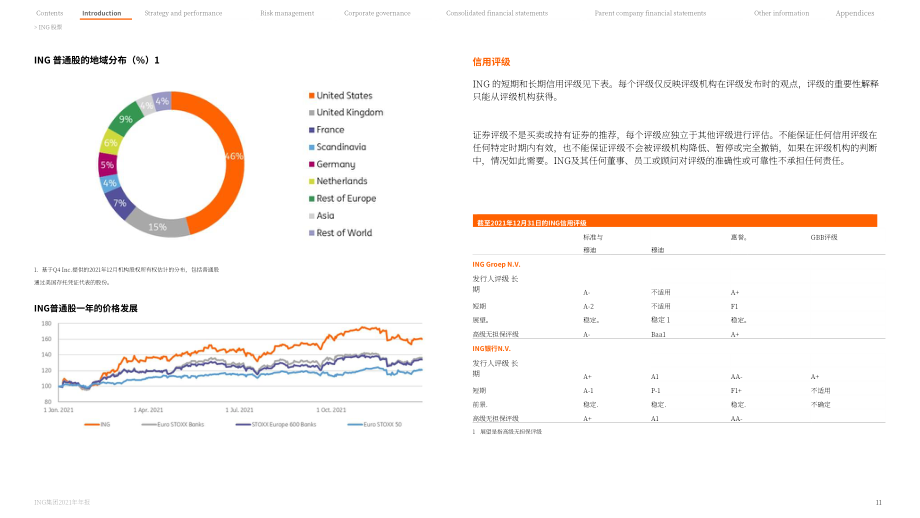The height and width of the screenshot is (518, 920).
Task: Go to Other information tab
Action: coord(782,13)
